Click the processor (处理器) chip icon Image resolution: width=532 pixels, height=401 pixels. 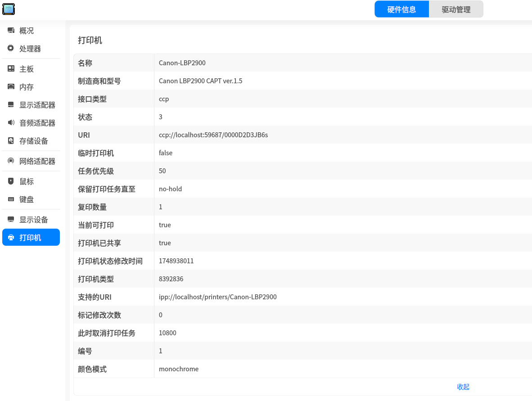click(11, 48)
